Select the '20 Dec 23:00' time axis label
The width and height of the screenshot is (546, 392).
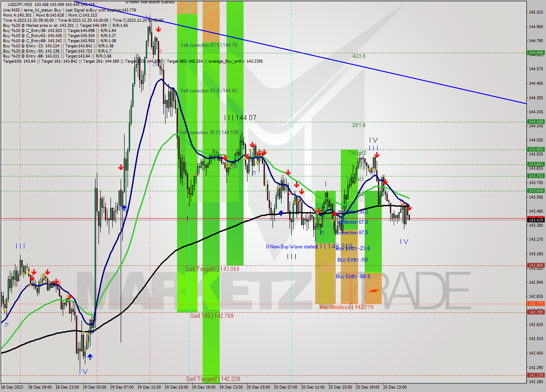coord(395,387)
